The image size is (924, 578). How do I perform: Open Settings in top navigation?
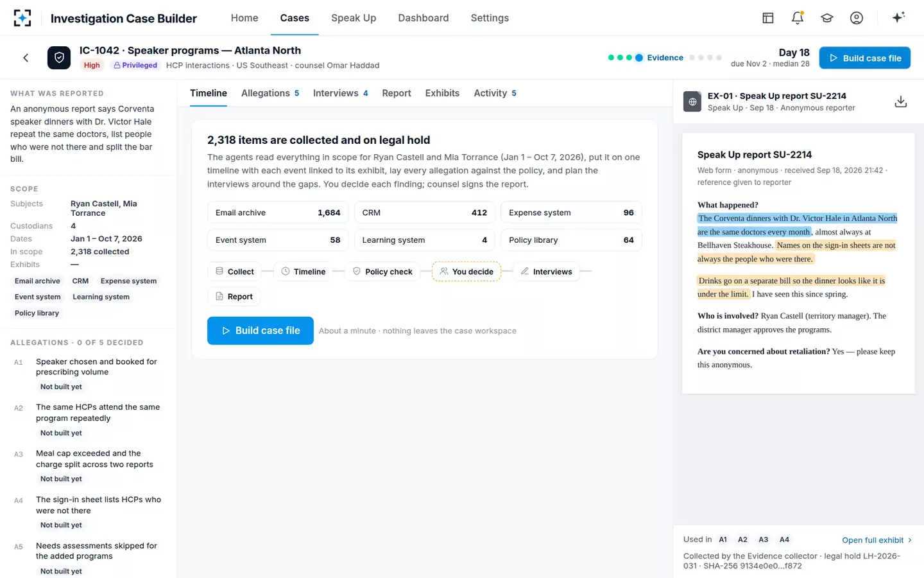pyautogui.click(x=490, y=18)
